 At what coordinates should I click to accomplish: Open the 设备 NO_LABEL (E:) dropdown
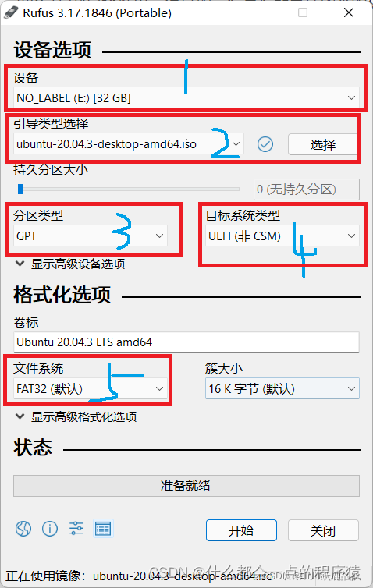(x=186, y=98)
